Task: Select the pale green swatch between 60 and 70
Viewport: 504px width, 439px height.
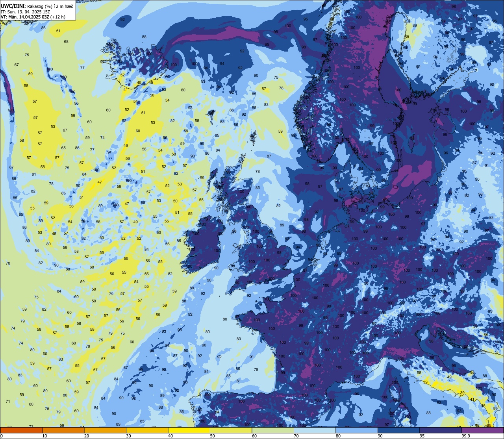Action: (x=273, y=430)
